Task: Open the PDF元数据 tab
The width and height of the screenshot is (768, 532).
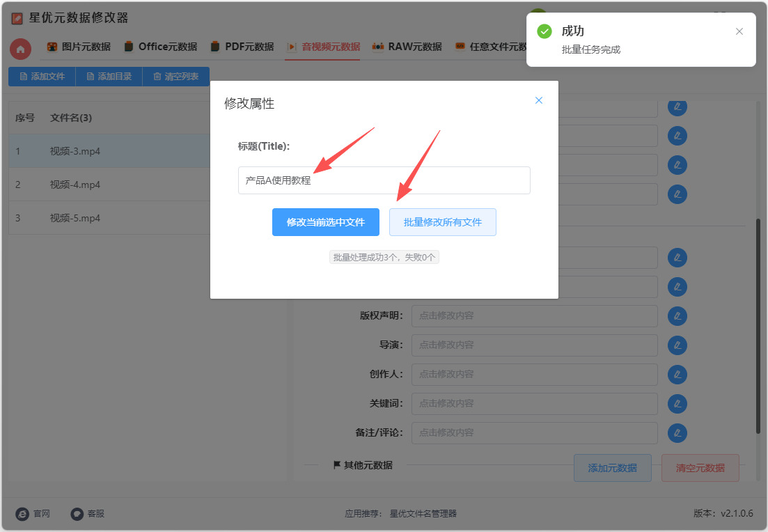Action: (x=242, y=47)
